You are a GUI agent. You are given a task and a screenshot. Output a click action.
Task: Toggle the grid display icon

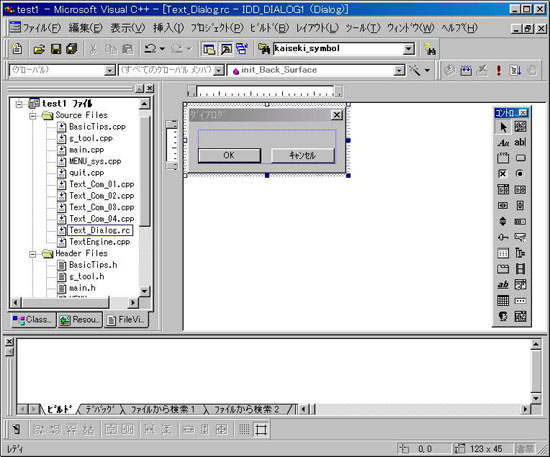point(244,429)
